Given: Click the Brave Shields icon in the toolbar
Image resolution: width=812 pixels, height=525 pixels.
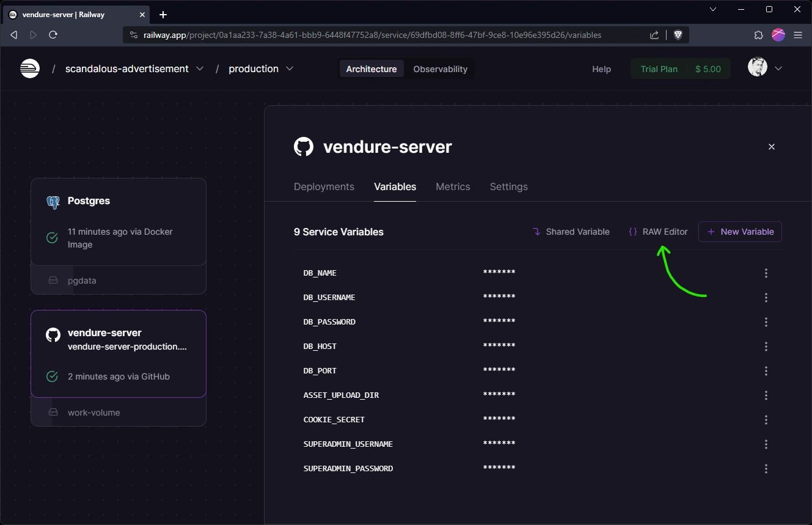Looking at the screenshot, I should point(678,35).
